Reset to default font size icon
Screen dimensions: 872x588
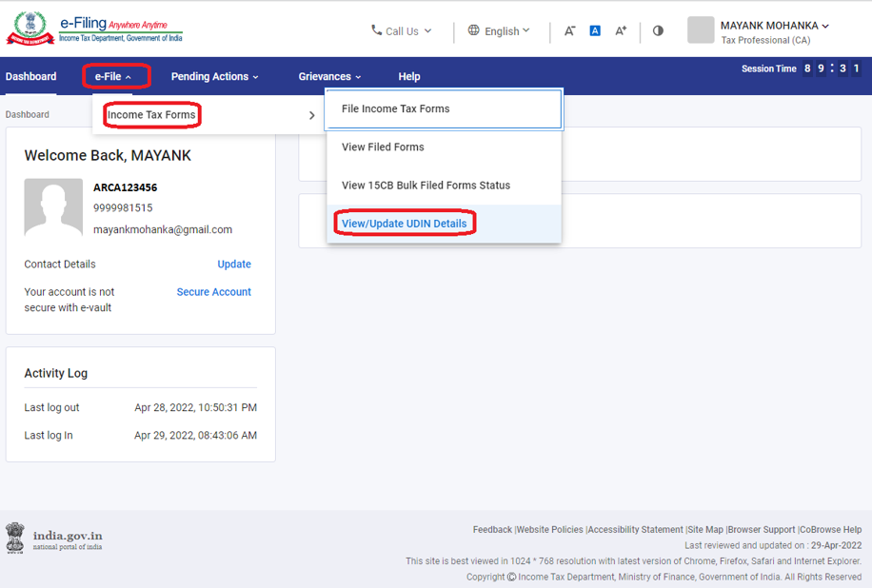pyautogui.click(x=595, y=30)
